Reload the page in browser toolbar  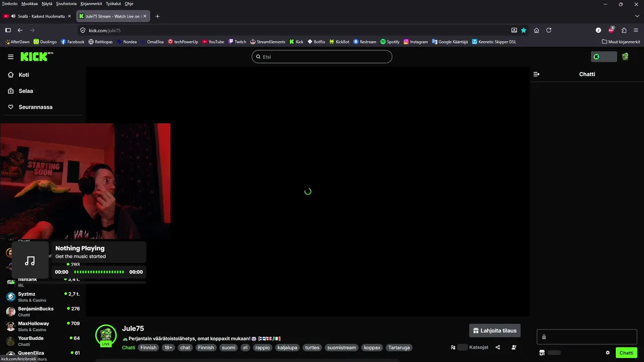(x=549, y=30)
